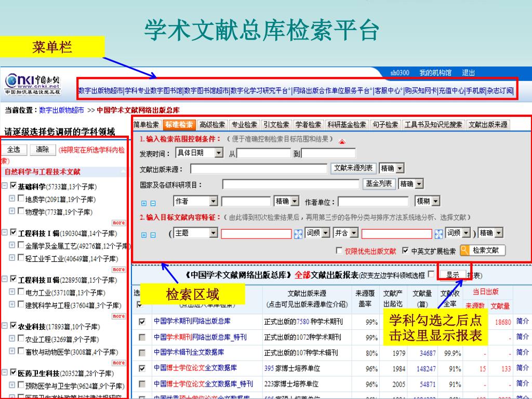Click 数字出版物超市 breadcrumb link
This screenshot has width=532, height=399.
click(61, 110)
